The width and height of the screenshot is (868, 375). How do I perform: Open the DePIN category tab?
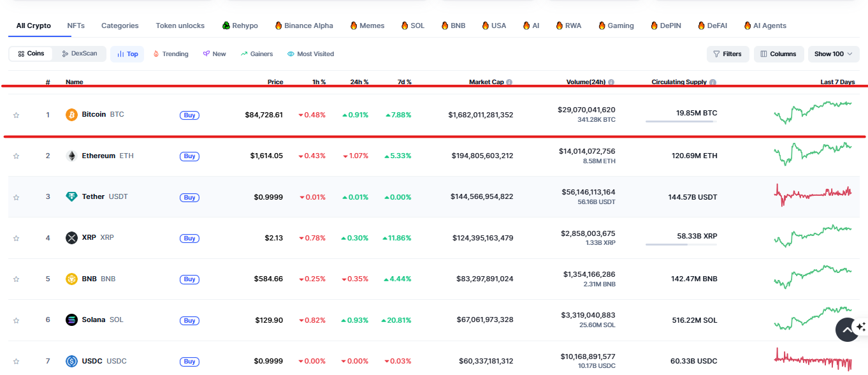point(666,26)
